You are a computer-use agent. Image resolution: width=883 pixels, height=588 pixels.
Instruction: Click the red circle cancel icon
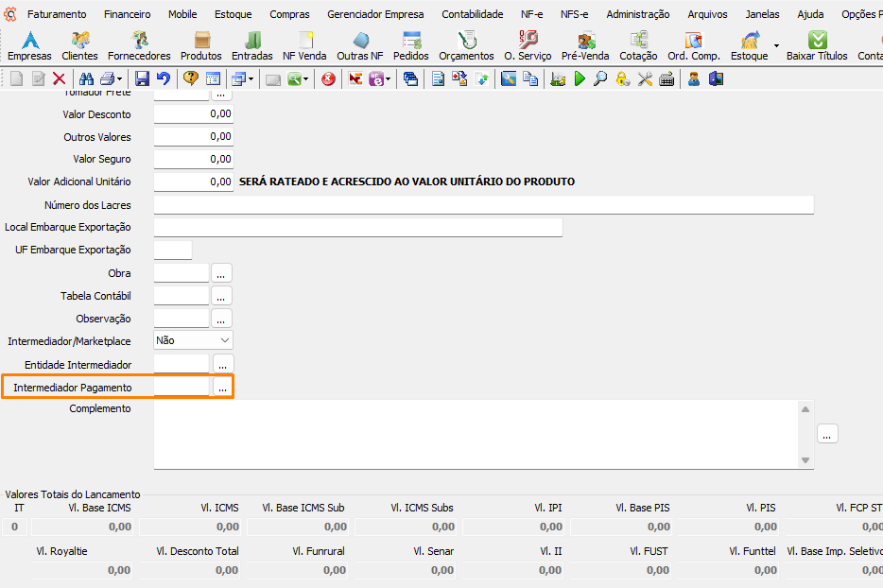(x=328, y=78)
